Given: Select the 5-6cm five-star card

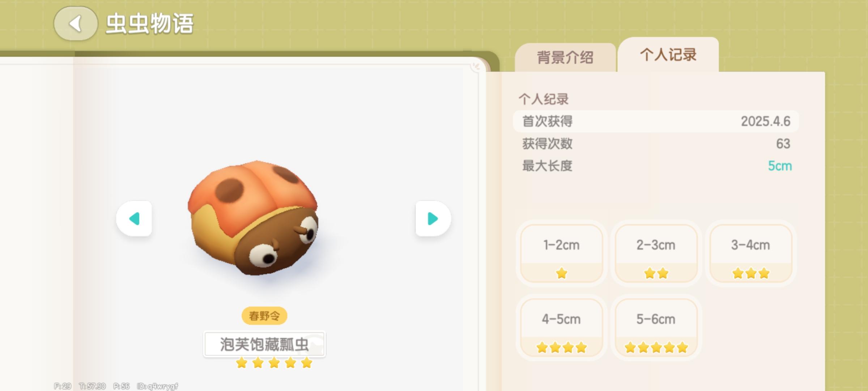Looking at the screenshot, I should (x=656, y=328).
